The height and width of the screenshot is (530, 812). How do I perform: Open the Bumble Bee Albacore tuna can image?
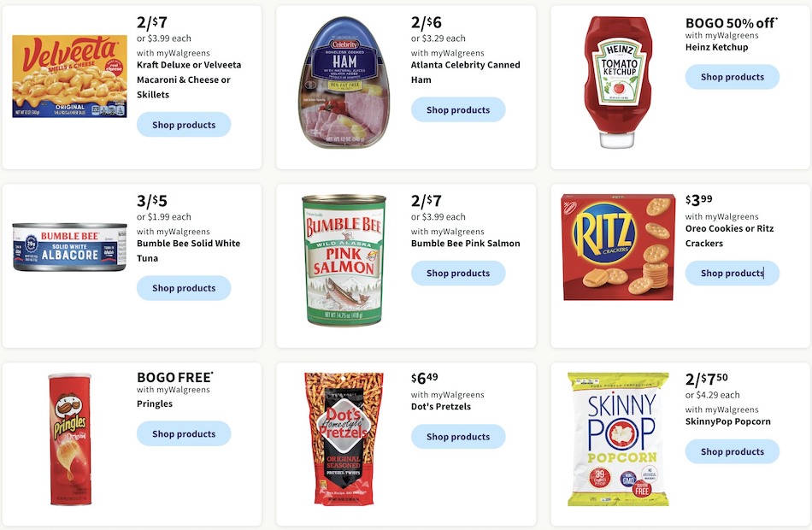[69, 248]
